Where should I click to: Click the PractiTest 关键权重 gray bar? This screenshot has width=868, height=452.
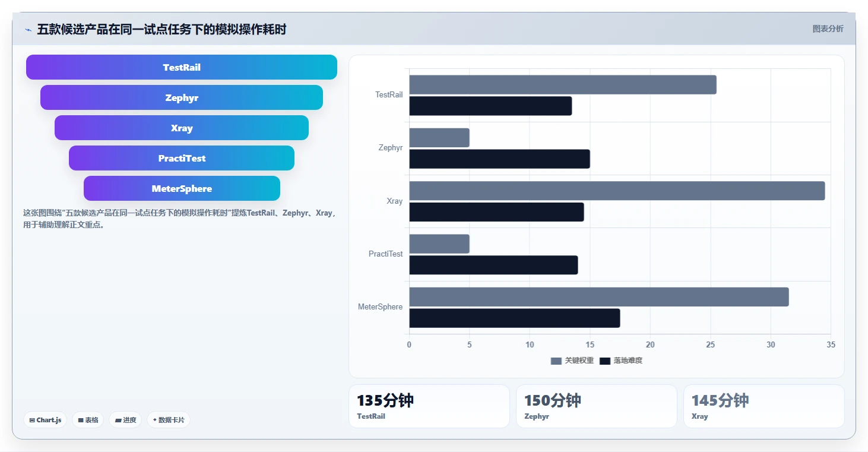coord(439,244)
